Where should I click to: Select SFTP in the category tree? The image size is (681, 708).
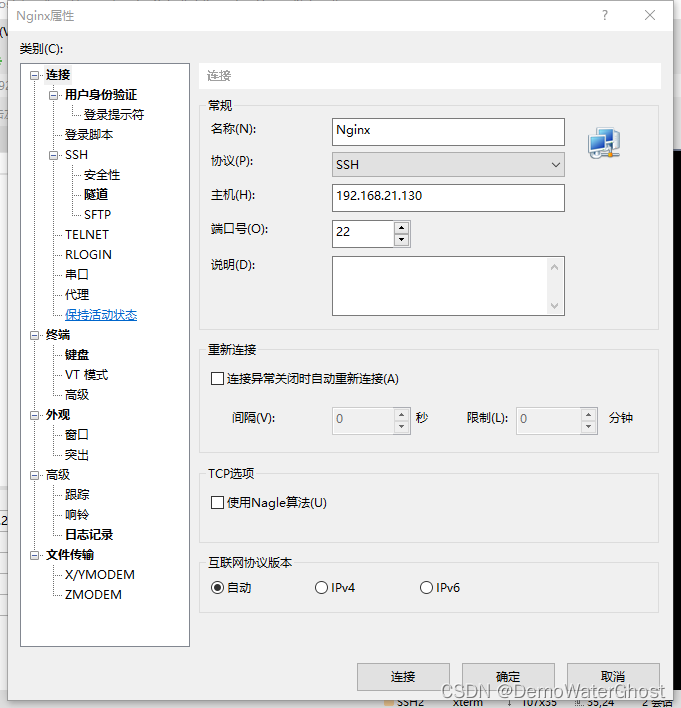[x=97, y=214]
